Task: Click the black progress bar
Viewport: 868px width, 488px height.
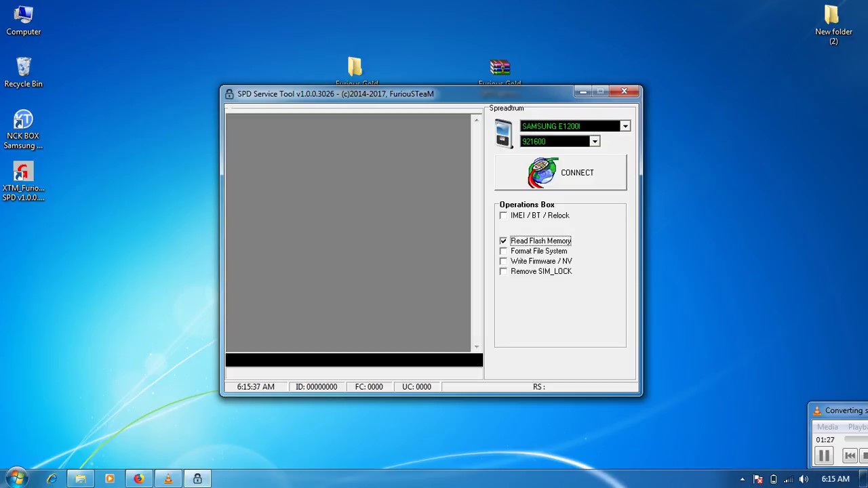Action: tap(354, 361)
